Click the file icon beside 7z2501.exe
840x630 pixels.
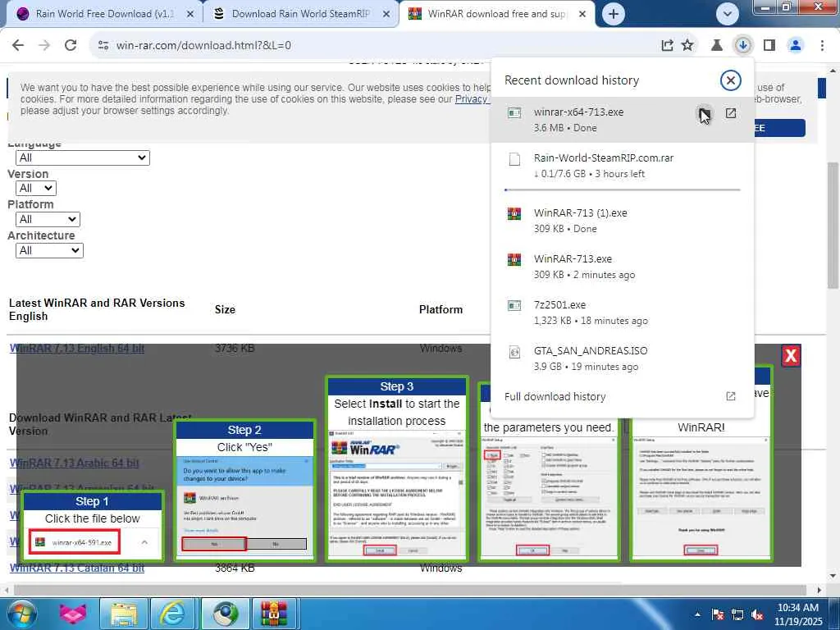pyautogui.click(x=514, y=305)
